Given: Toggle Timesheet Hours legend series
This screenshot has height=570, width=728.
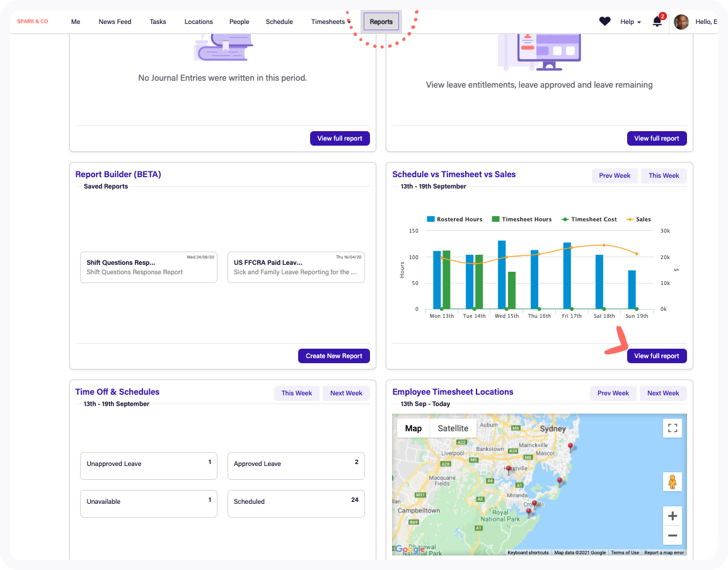Looking at the screenshot, I should tap(521, 219).
